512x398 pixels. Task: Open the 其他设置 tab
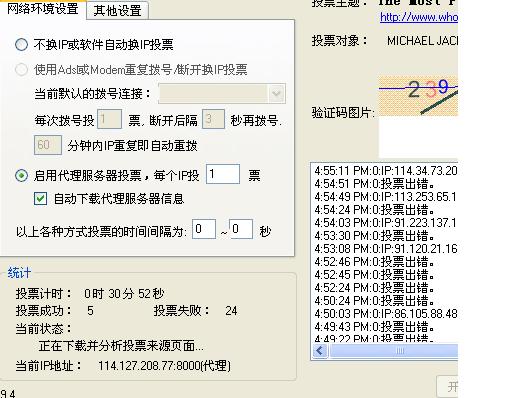point(117,11)
